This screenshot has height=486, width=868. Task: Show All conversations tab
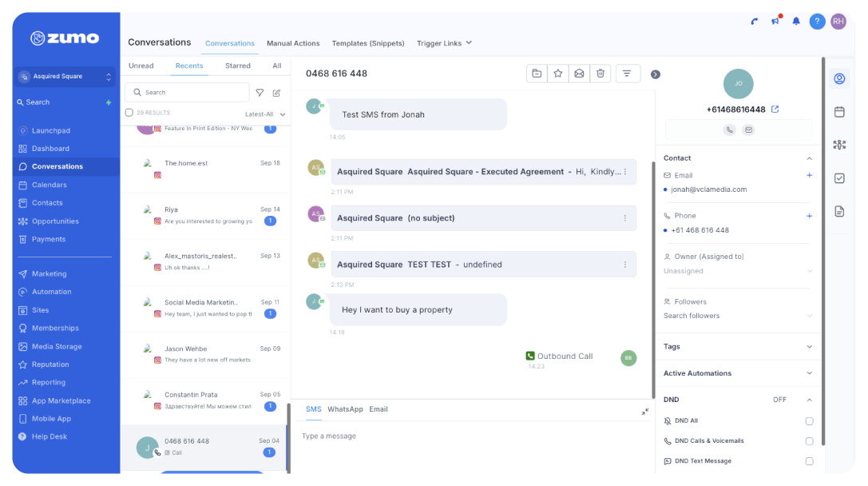click(277, 66)
